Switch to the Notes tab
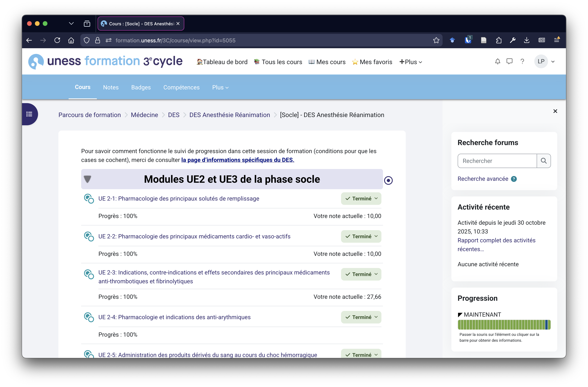Screen dimensions: 588x387 click(111, 87)
